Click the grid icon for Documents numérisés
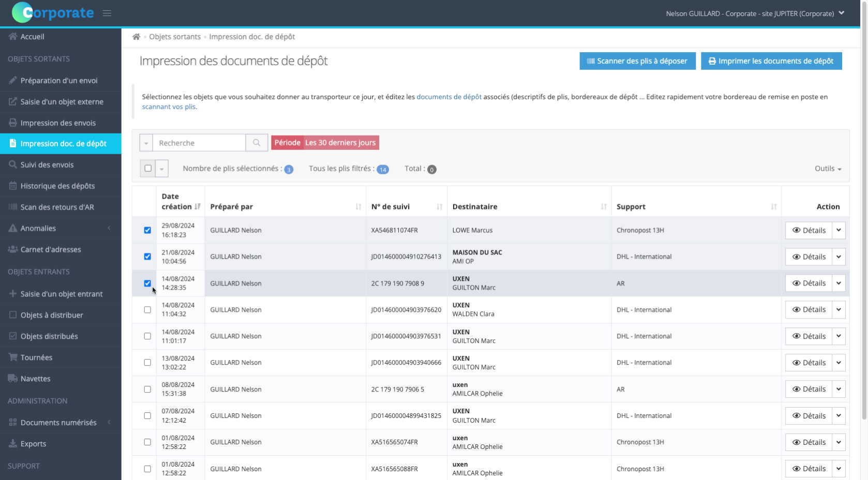The height and width of the screenshot is (480, 868). click(x=13, y=422)
